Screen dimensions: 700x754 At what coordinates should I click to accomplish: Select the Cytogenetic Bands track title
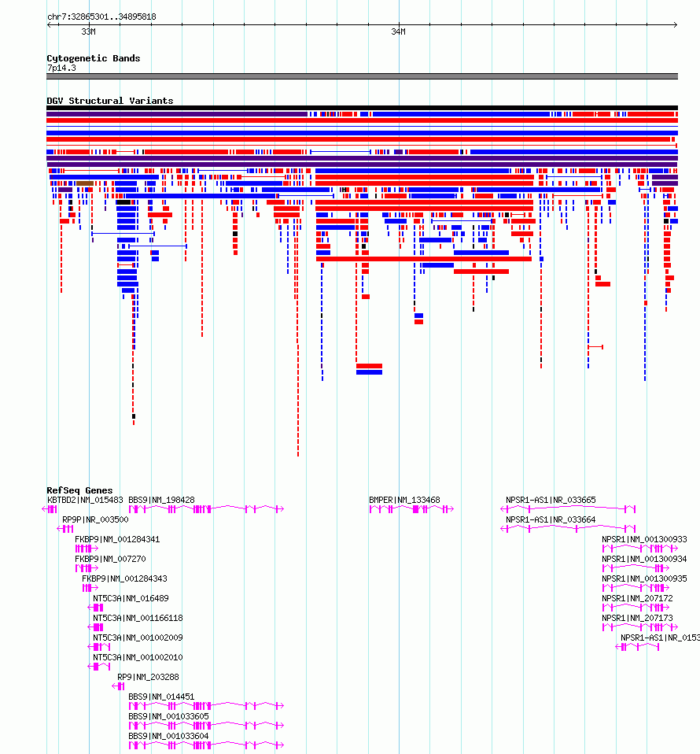point(94,58)
